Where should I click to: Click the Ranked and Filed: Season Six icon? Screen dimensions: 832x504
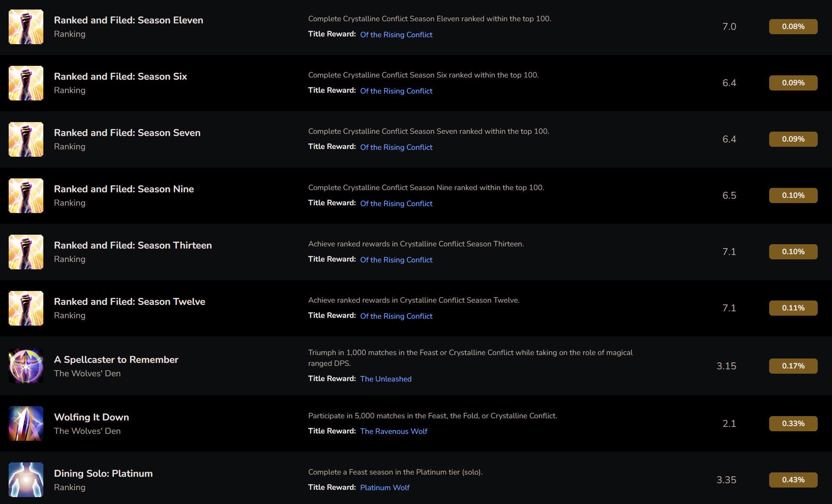26,83
